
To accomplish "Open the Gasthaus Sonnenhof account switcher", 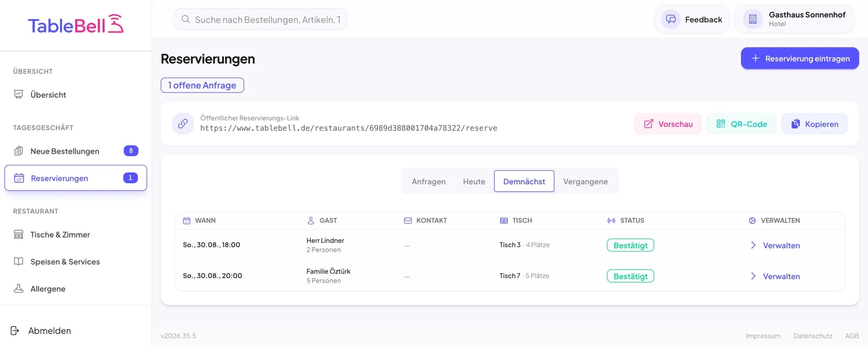I will click(794, 20).
